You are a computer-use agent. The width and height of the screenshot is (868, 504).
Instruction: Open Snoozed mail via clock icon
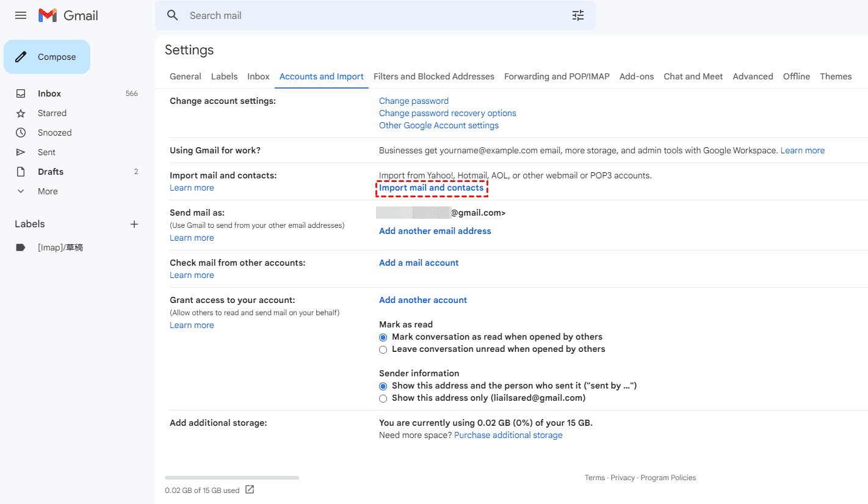21,133
